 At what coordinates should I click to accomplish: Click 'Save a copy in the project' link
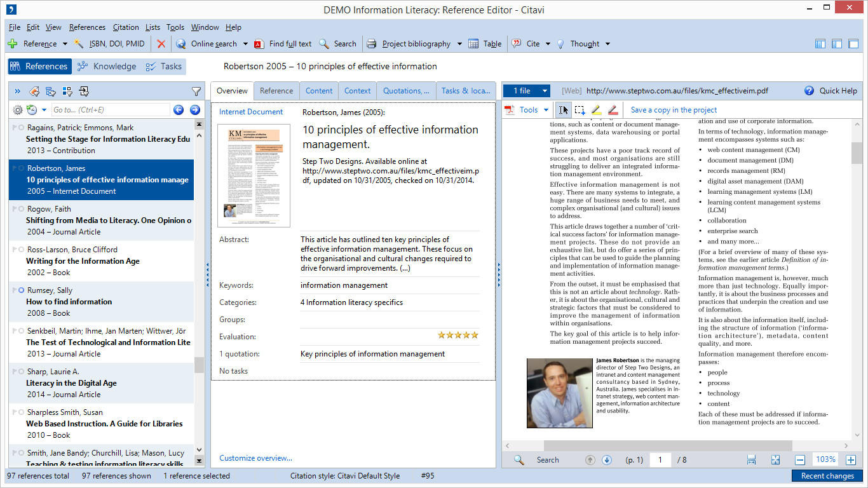click(x=674, y=110)
